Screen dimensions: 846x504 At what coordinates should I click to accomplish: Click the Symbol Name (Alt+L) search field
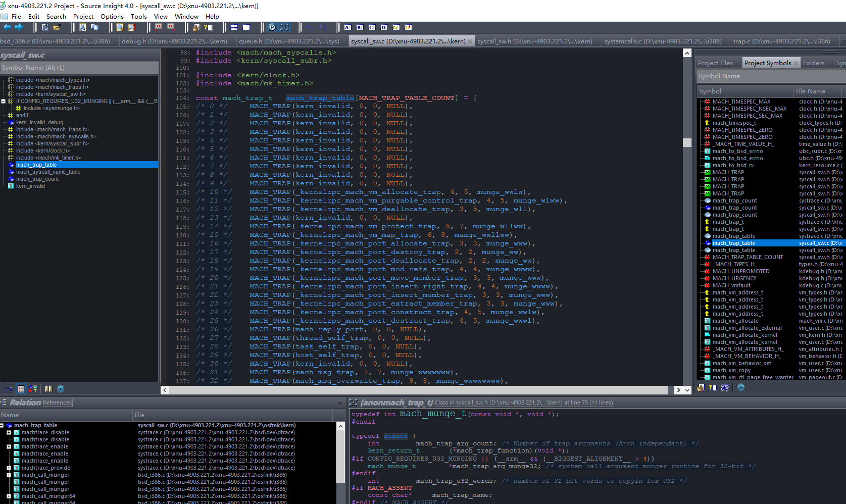79,68
